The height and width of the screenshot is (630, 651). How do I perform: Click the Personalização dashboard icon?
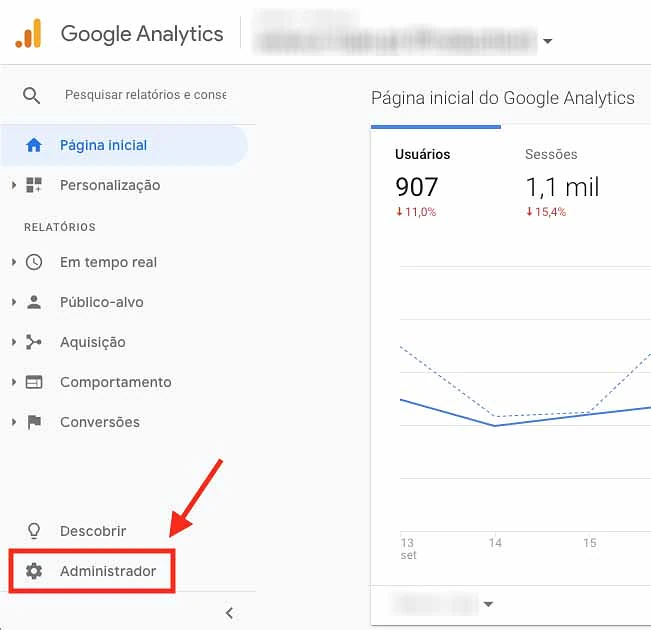pos(34,185)
